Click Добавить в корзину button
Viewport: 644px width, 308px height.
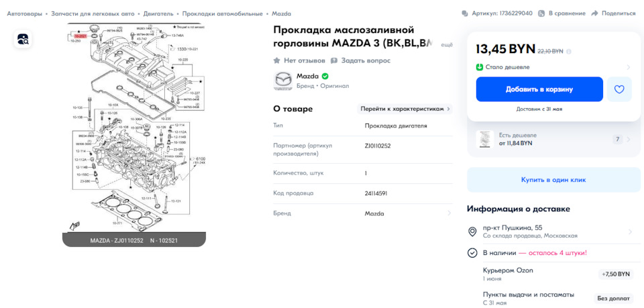click(x=539, y=89)
